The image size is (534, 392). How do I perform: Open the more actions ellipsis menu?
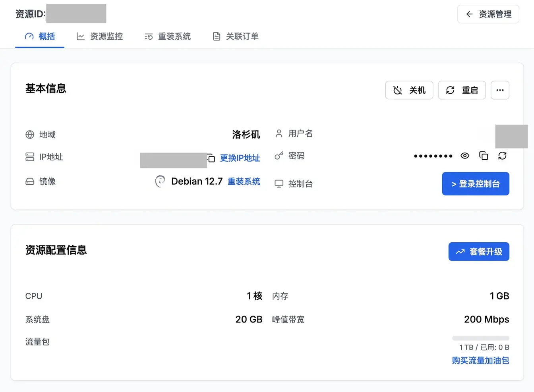(500, 90)
